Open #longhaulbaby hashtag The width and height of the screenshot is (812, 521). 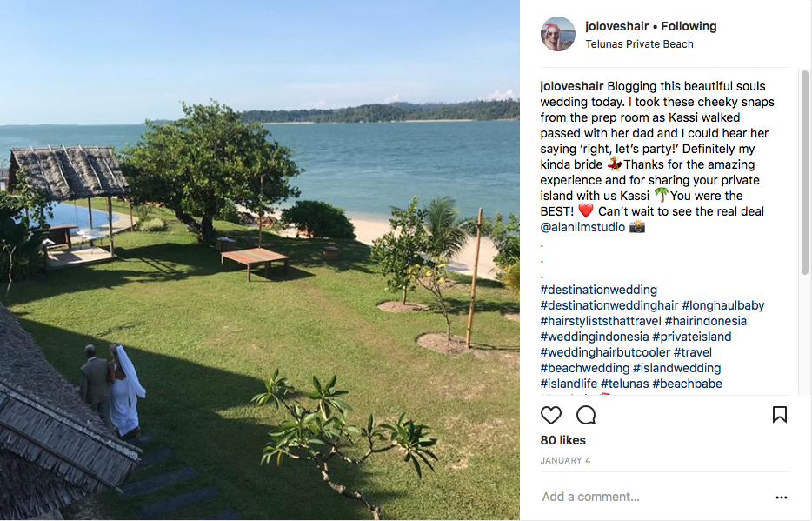(x=723, y=305)
